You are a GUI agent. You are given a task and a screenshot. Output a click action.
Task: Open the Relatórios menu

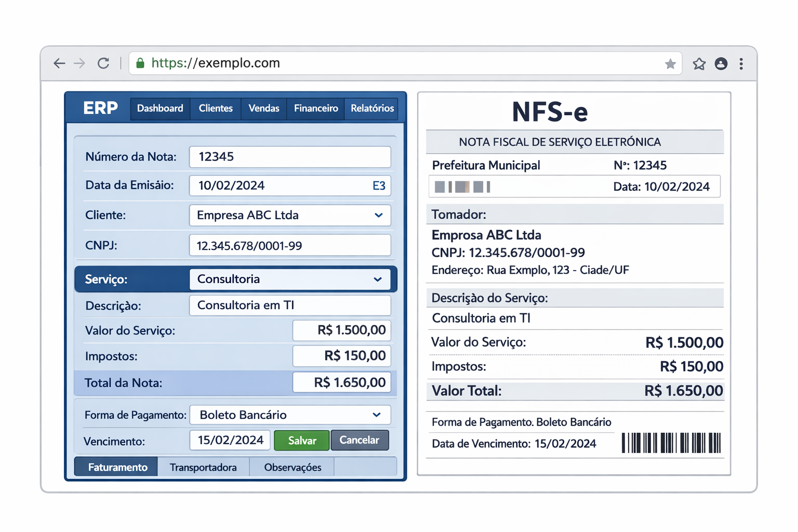click(x=372, y=109)
